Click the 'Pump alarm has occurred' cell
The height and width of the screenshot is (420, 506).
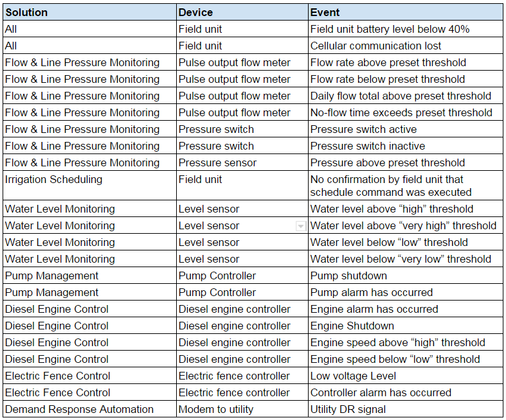click(x=371, y=292)
